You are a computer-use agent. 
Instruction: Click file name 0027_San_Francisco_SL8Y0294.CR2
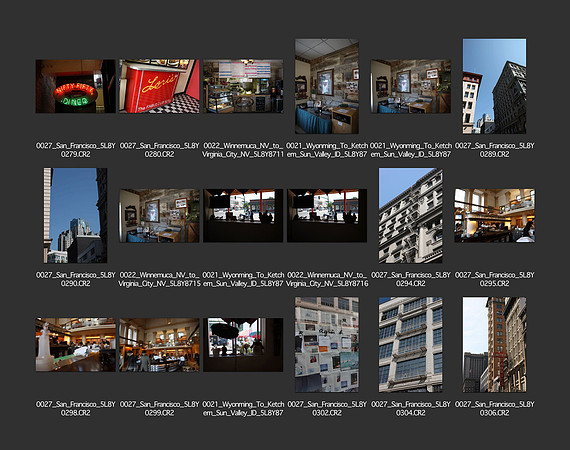tap(411, 279)
